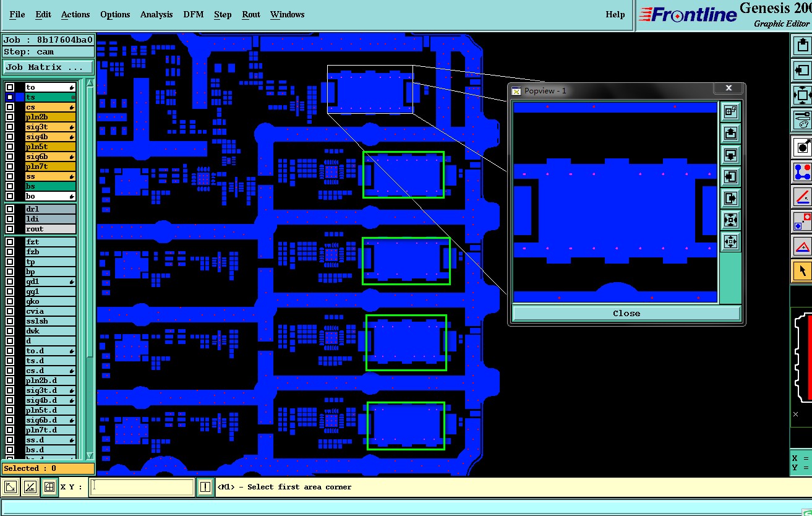This screenshot has height=516, width=812.
Task: Open the wrench and palette settings icon
Action: pos(803,119)
